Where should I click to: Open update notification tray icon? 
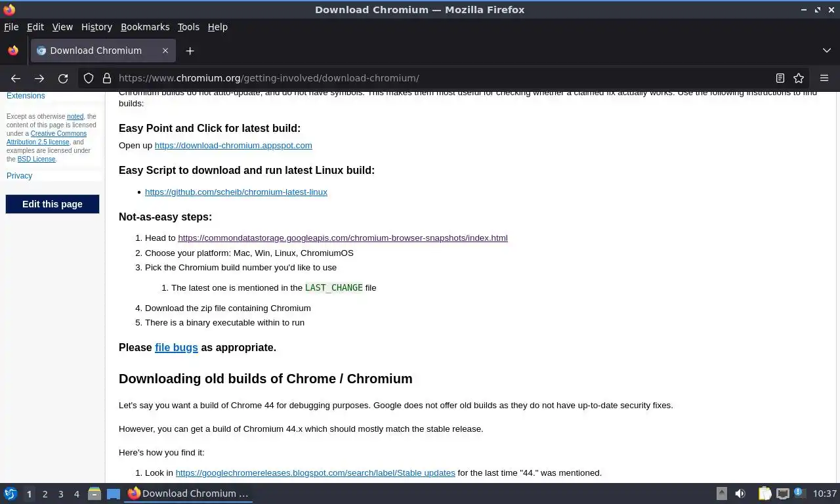(x=799, y=493)
